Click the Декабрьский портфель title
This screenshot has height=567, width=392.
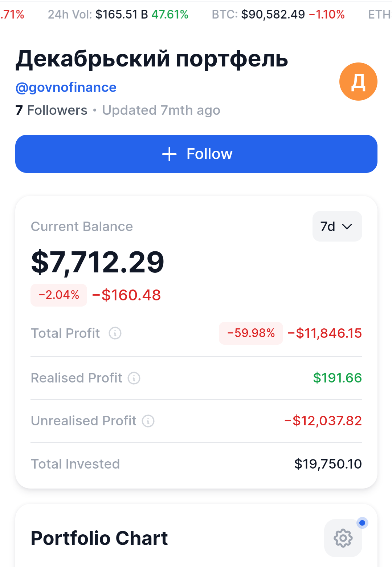152,59
